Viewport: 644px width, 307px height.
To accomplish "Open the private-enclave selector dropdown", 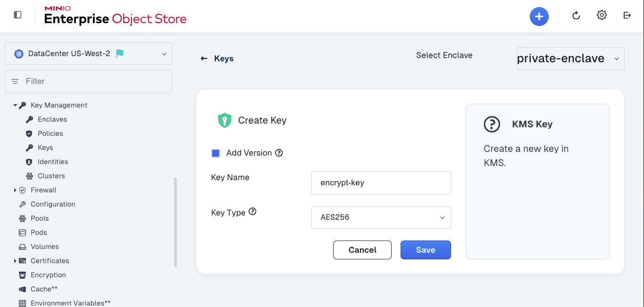I will [570, 58].
